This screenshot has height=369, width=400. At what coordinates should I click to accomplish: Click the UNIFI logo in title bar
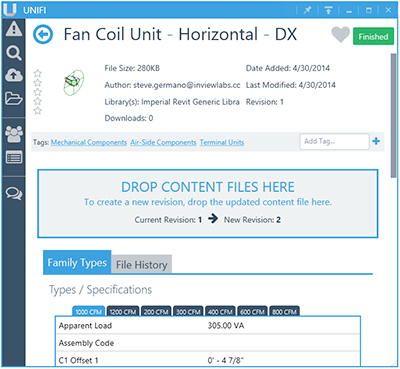[x=10, y=10]
